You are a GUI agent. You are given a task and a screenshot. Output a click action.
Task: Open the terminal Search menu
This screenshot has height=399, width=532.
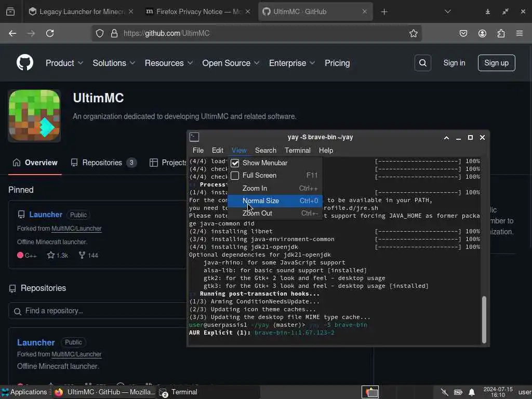265,150
